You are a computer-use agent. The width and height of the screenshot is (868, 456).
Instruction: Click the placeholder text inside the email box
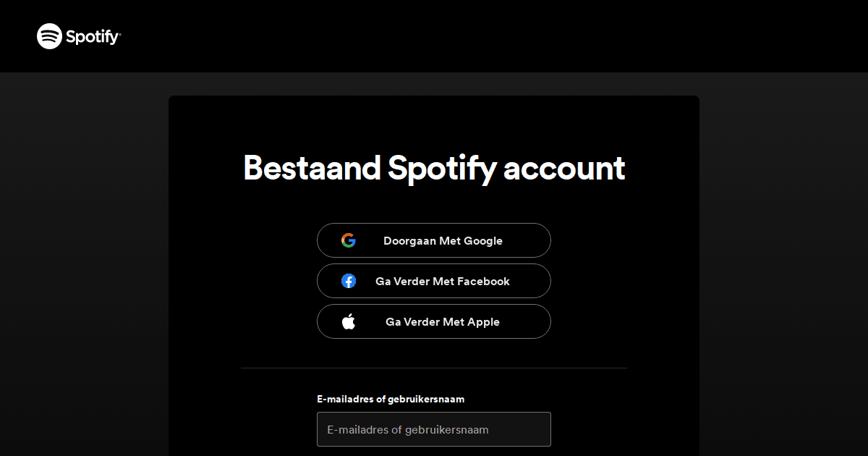406,428
